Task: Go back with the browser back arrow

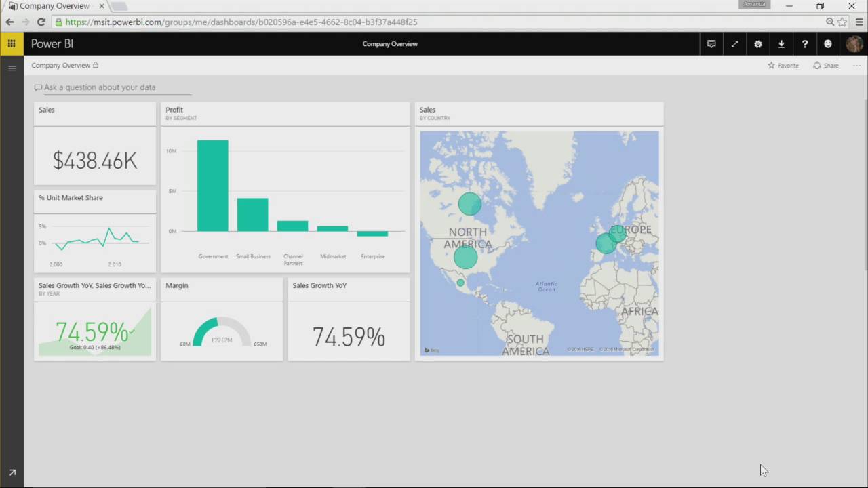Action: [9, 22]
